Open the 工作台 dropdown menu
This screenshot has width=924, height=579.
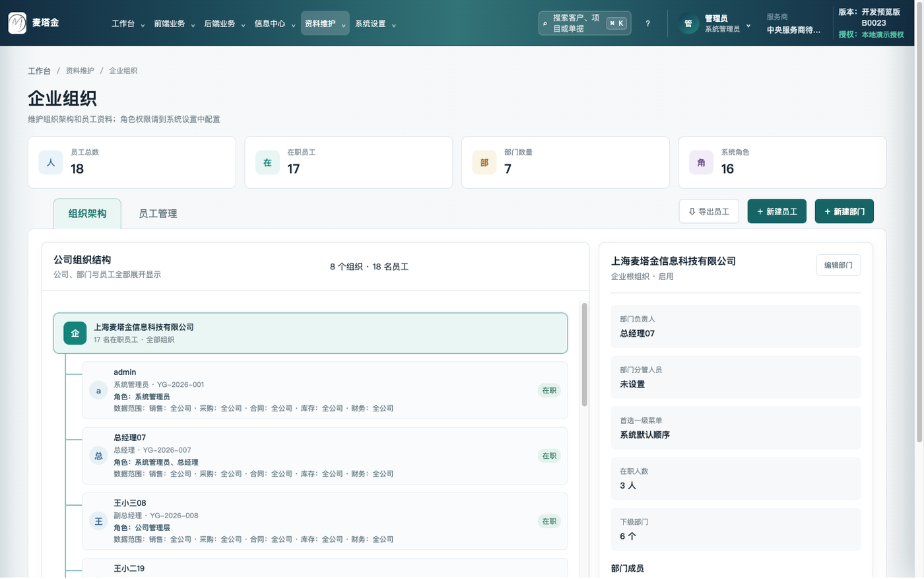tap(128, 24)
